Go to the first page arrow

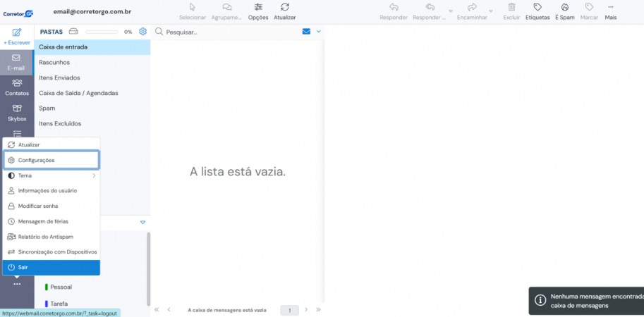tap(157, 310)
